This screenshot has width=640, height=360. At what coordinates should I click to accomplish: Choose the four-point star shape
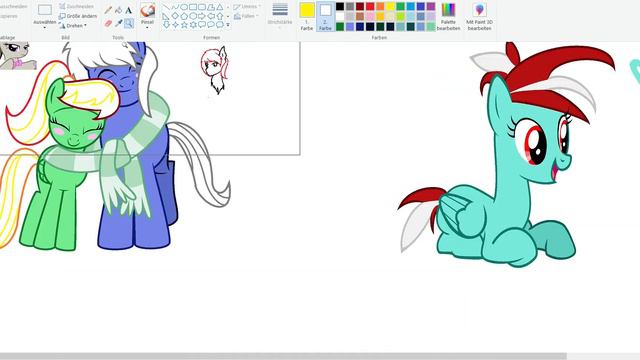tap(176, 25)
